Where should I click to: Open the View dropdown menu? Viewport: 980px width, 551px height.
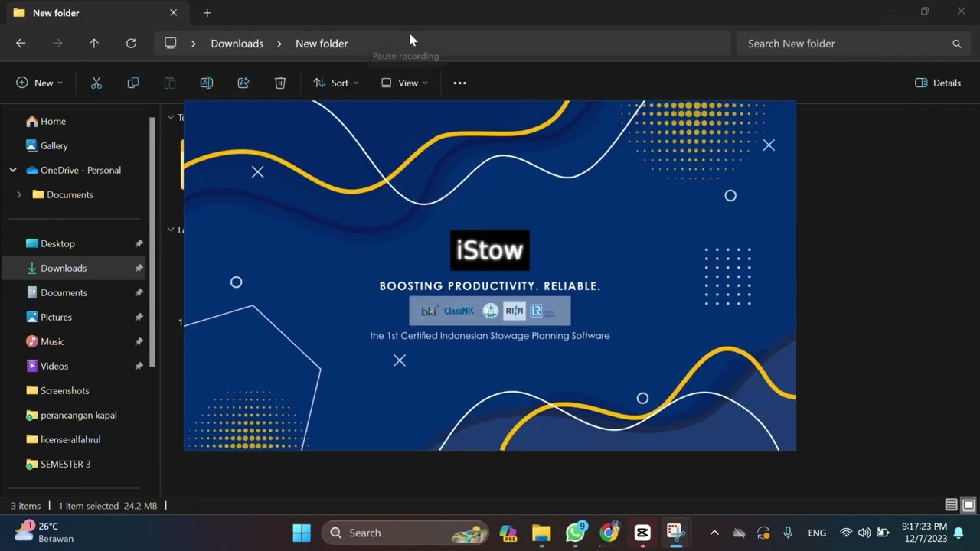click(x=404, y=83)
